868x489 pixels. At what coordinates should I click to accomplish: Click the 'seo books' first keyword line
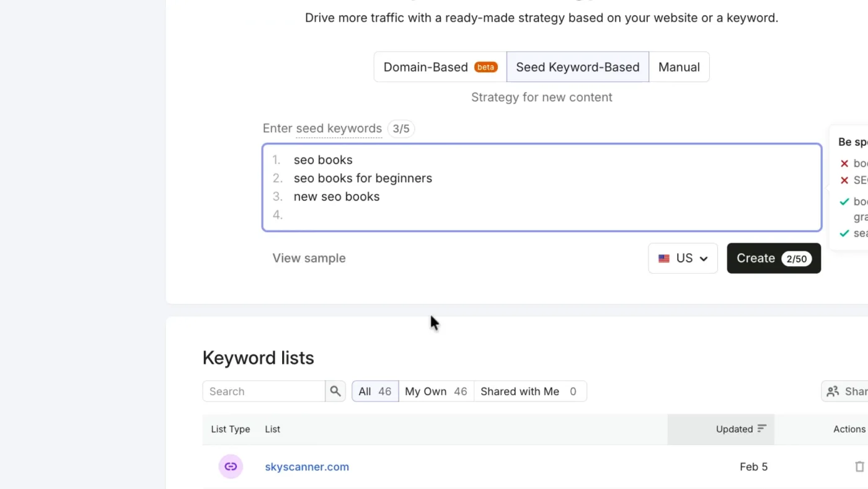pyautogui.click(x=323, y=160)
